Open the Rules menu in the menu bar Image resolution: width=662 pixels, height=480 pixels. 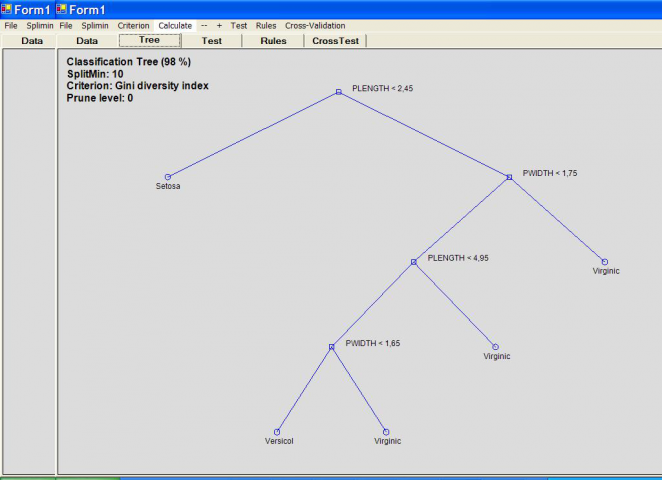coord(266,26)
